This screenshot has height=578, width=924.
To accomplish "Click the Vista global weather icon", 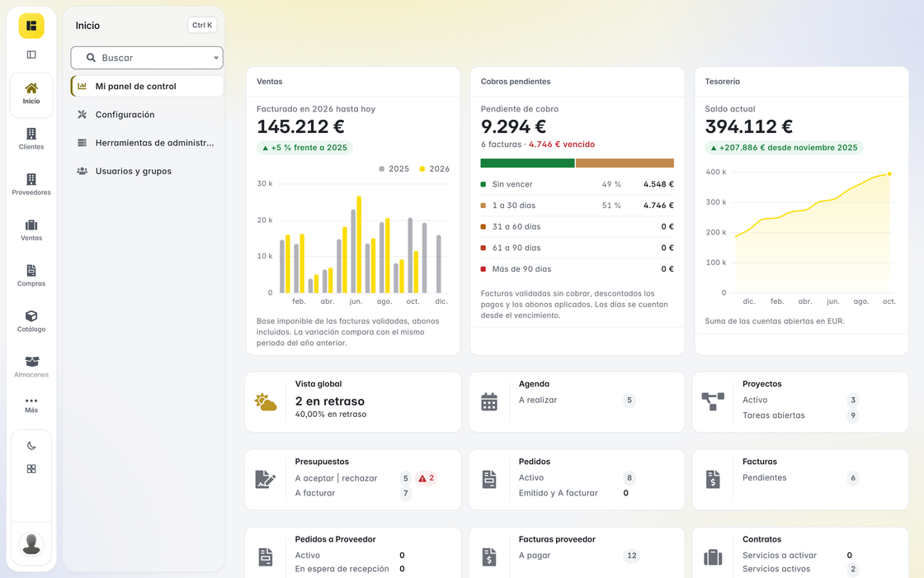I will pos(266,402).
